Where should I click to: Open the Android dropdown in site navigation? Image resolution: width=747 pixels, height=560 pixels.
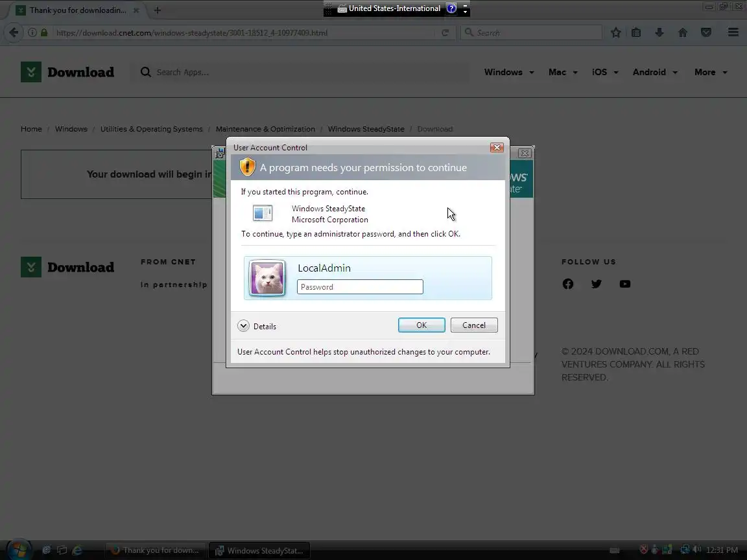(655, 72)
